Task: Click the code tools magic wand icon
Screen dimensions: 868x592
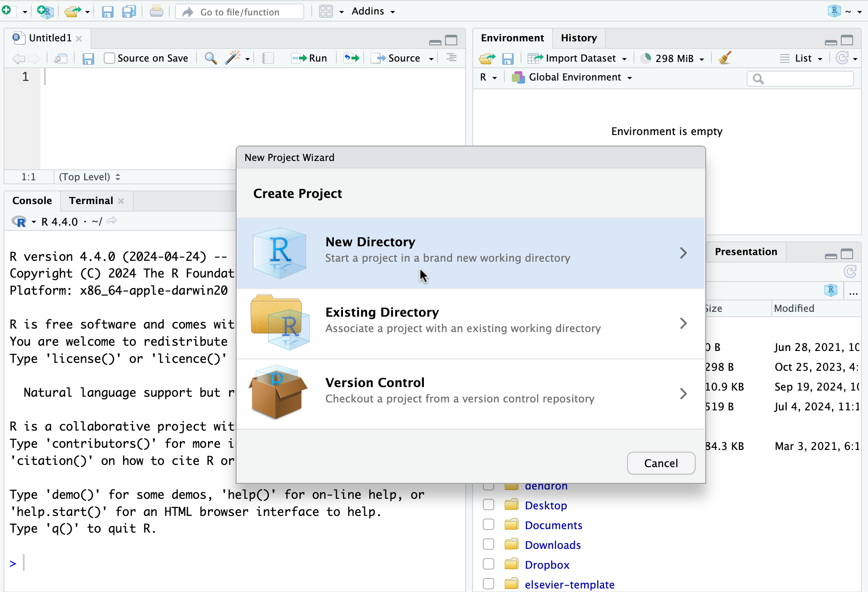Action: (233, 58)
